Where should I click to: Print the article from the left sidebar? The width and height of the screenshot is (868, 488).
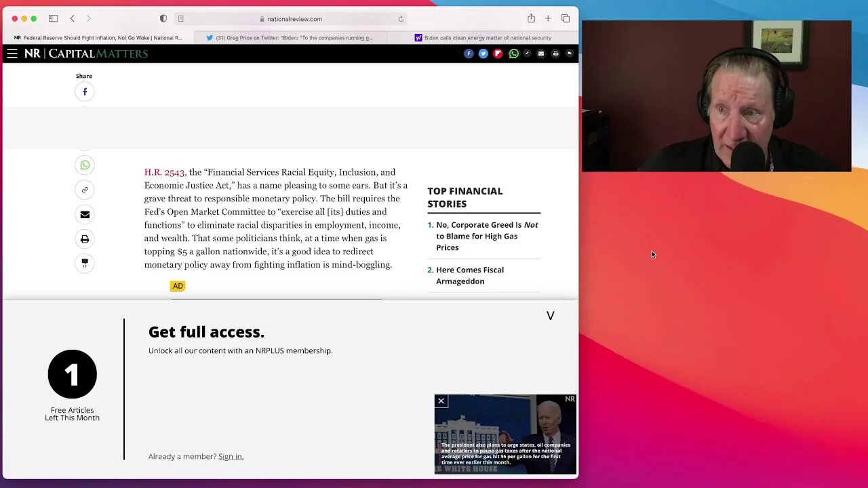click(x=85, y=239)
